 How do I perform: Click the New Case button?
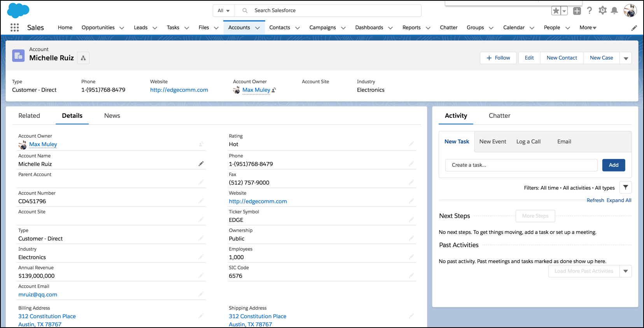(602, 58)
